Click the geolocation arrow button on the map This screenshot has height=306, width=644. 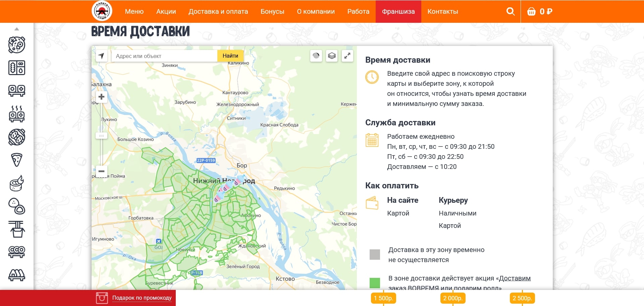pyautogui.click(x=102, y=56)
